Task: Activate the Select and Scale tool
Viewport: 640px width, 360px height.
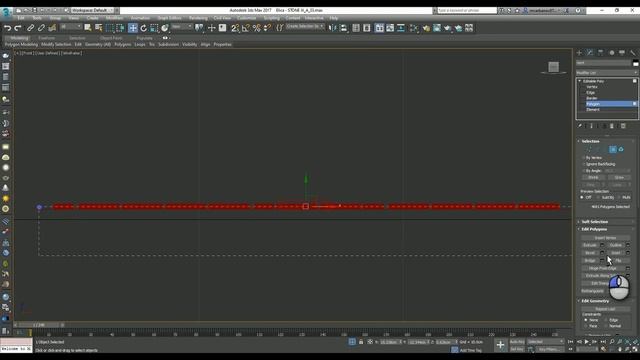Action: point(154,28)
